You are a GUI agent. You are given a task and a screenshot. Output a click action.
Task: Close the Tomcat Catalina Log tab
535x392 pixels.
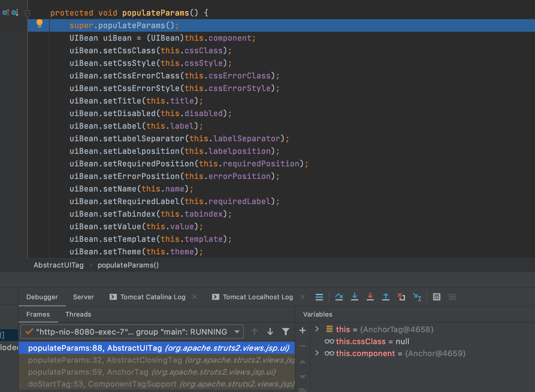195,297
